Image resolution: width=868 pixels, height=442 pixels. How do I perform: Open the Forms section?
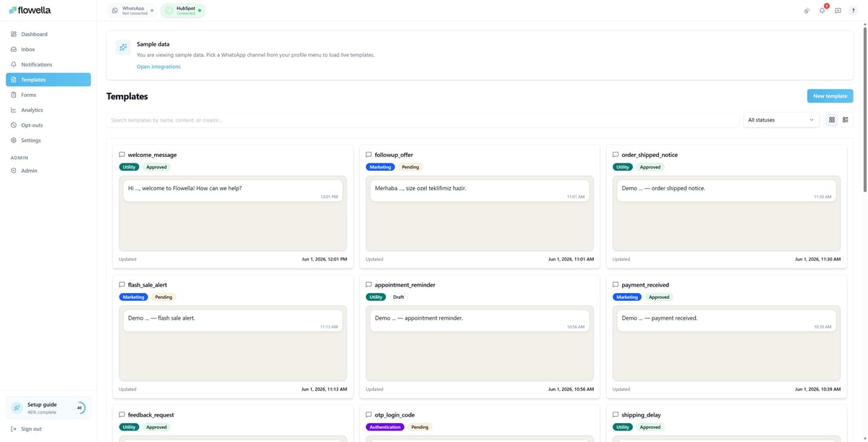[x=48, y=95]
